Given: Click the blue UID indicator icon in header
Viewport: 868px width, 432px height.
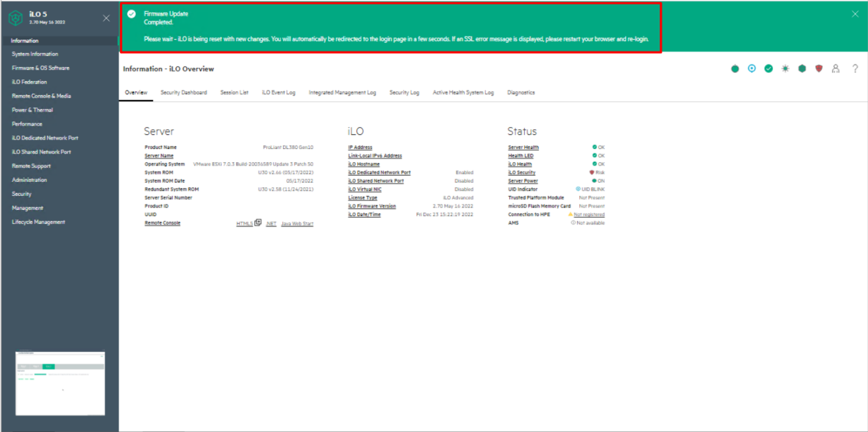Looking at the screenshot, I should [752, 69].
